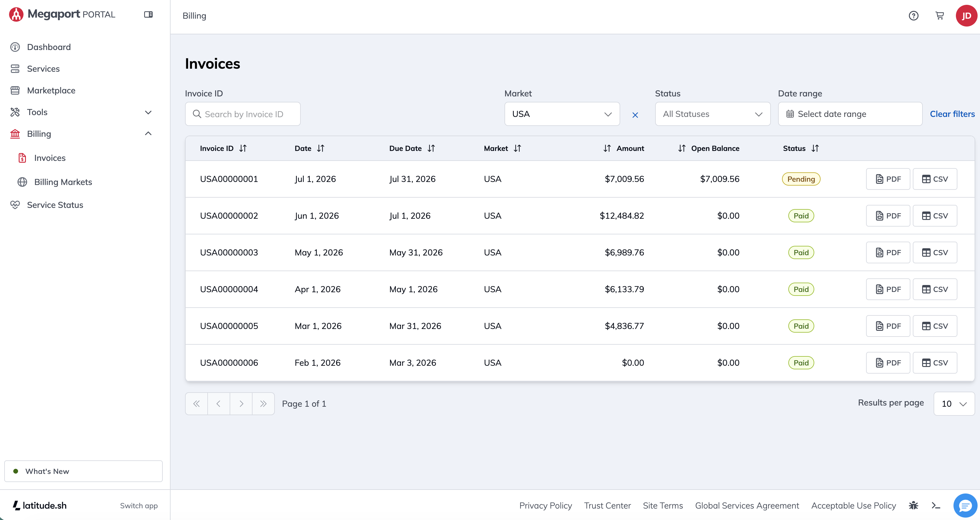Sort table by Due Date column
The height and width of the screenshot is (520, 980).
431,148
